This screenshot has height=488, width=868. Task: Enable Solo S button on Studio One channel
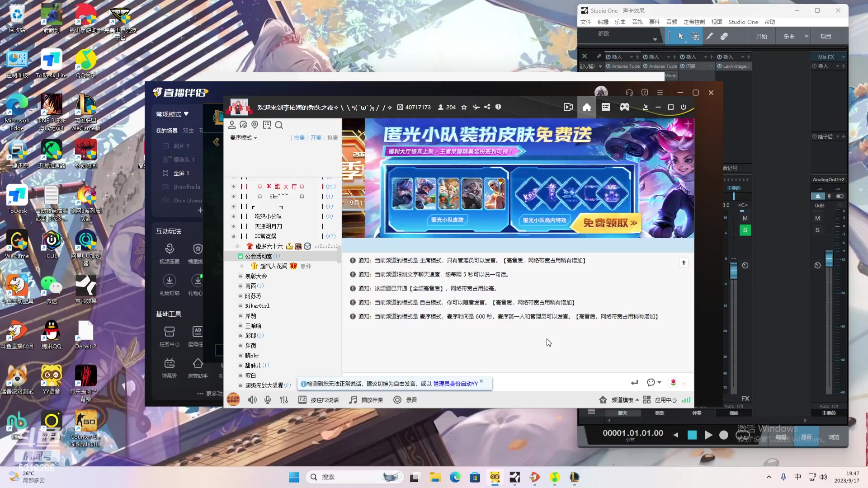click(x=745, y=230)
